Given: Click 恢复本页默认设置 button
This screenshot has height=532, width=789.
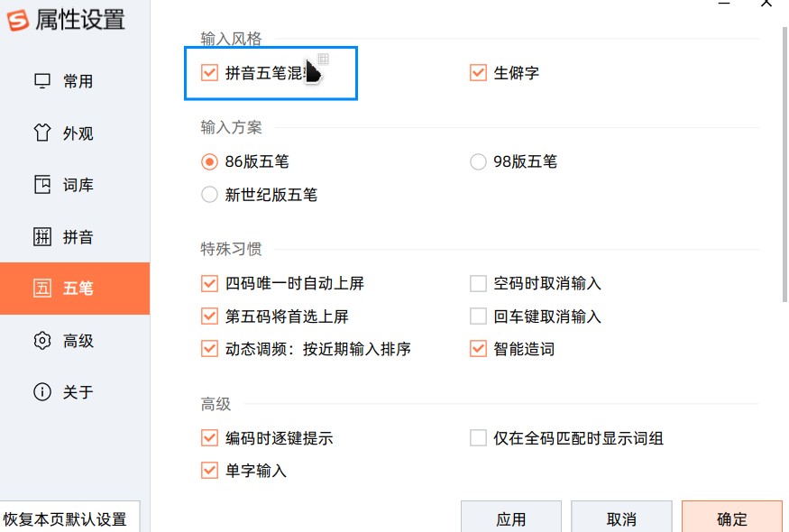Looking at the screenshot, I should (67, 518).
